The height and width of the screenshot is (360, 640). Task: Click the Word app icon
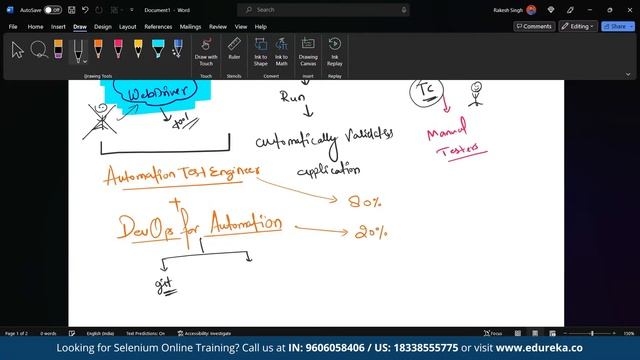(x=10, y=10)
